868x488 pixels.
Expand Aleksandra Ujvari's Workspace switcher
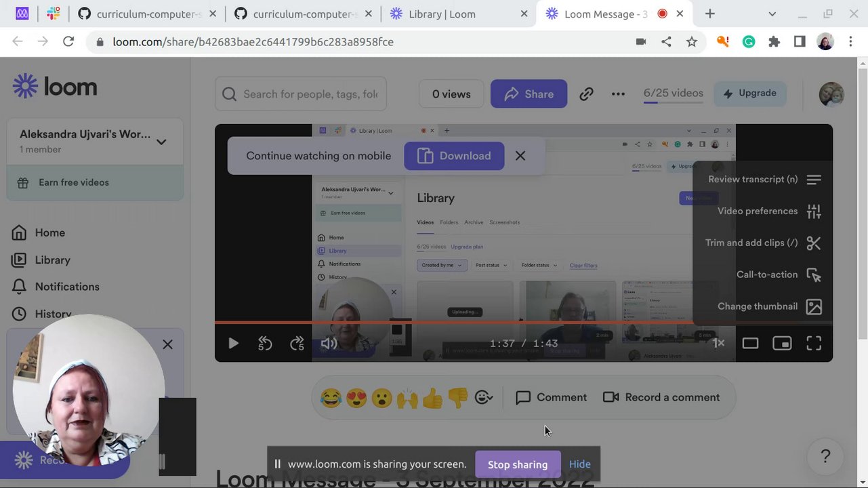[95, 141]
